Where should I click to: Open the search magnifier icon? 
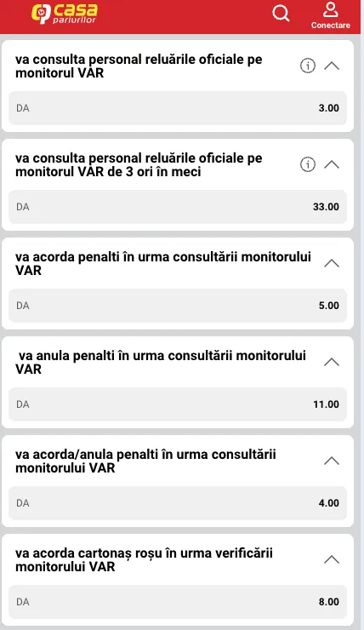[281, 14]
